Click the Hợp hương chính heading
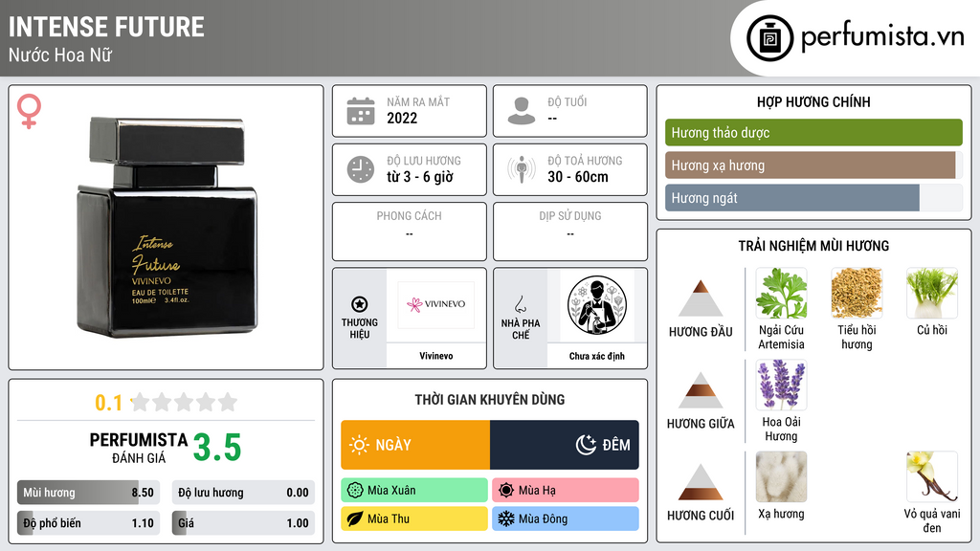Screen dimensions: 980x551 point(813,101)
